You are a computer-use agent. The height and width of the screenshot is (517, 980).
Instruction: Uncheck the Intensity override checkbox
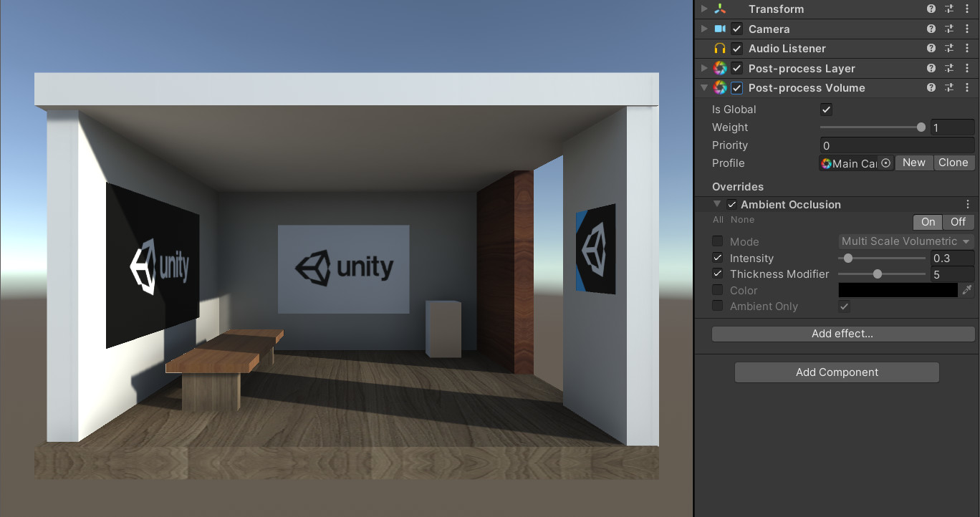tap(718, 258)
